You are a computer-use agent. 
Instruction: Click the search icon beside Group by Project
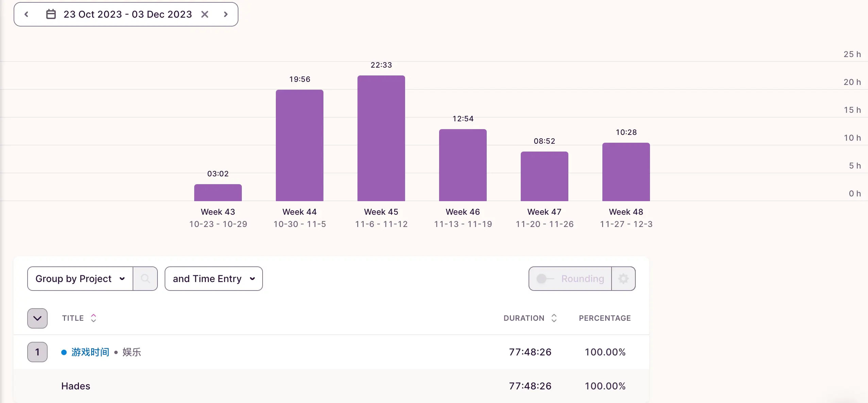(145, 279)
